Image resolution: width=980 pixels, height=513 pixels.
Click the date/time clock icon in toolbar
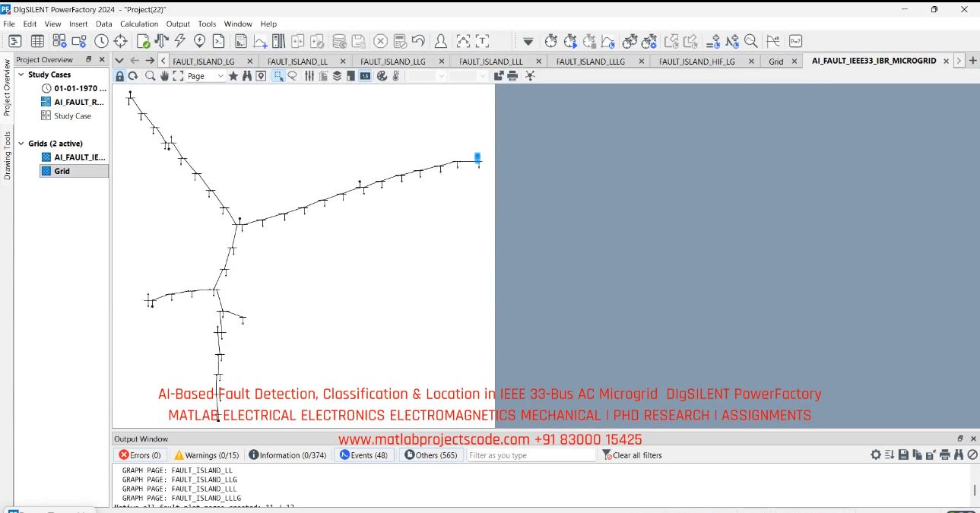[101, 41]
